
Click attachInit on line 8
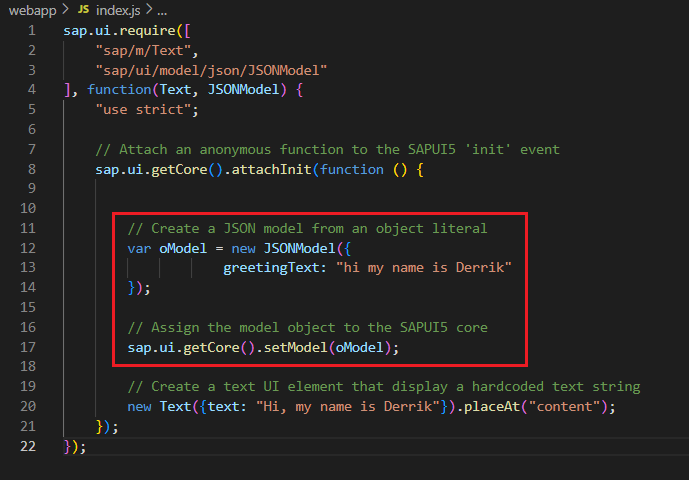click(272, 170)
